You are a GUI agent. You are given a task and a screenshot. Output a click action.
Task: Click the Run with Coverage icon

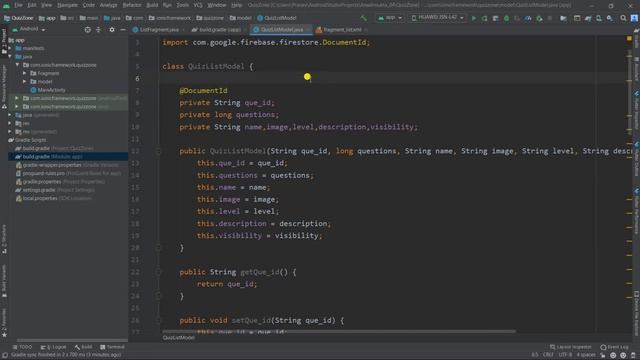tap(517, 18)
